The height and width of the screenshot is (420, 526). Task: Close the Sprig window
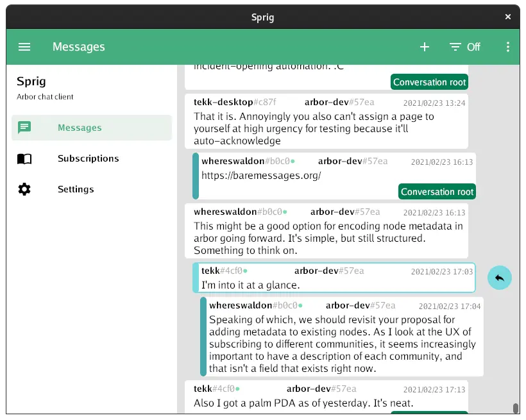[508, 17]
